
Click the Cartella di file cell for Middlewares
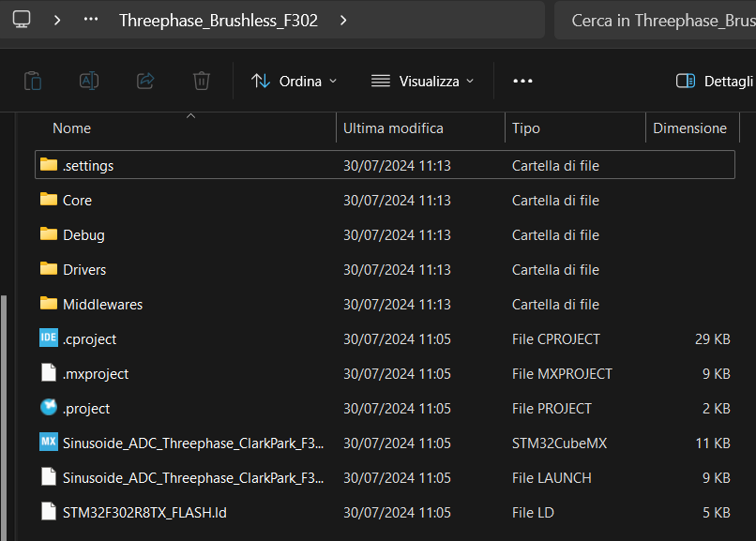pyautogui.click(x=555, y=305)
